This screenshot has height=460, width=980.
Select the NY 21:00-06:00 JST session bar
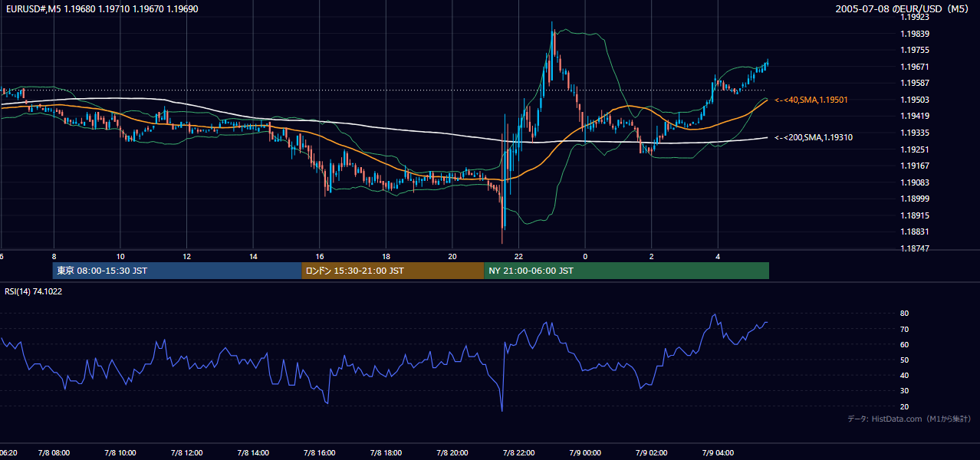point(626,271)
